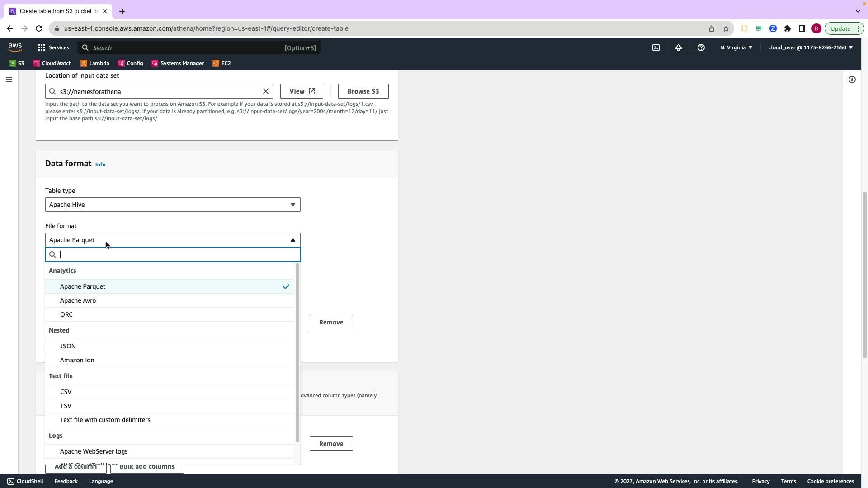This screenshot has height=488, width=868.
Task: Pick JSON in the Nested group
Action: pos(68,346)
